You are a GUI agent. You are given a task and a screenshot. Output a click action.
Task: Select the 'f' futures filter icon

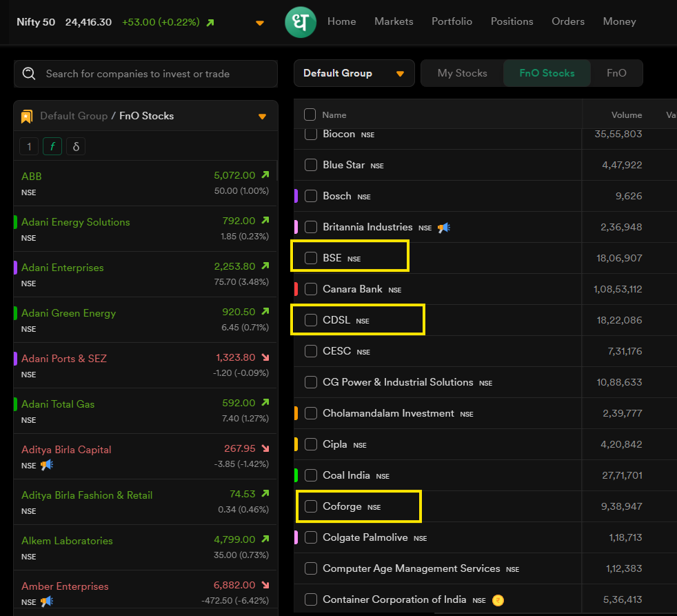[52, 146]
